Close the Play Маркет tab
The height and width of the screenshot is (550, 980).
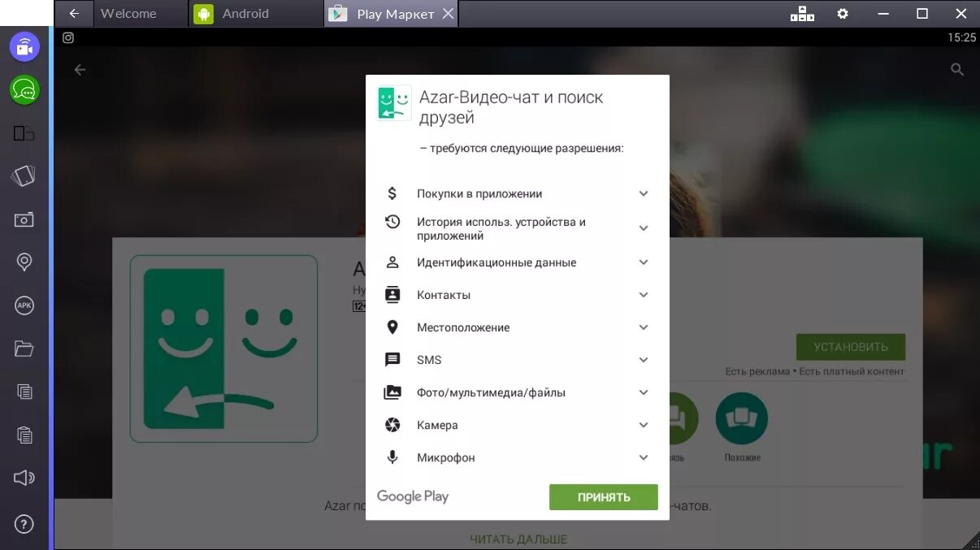[x=448, y=14]
